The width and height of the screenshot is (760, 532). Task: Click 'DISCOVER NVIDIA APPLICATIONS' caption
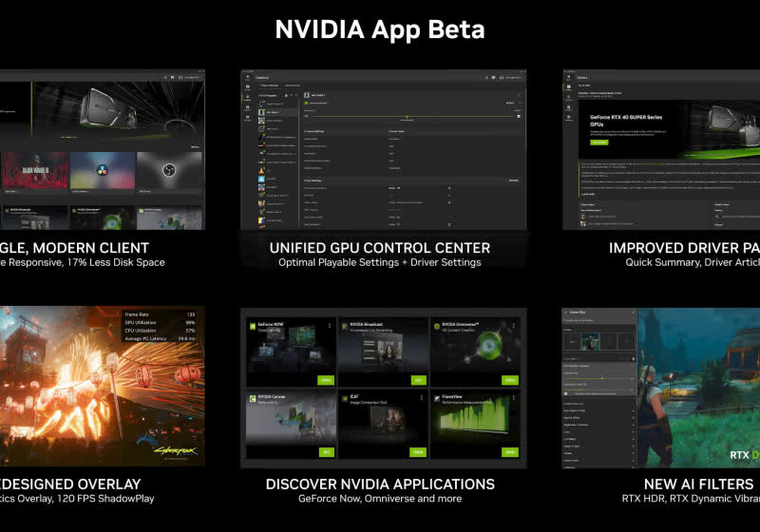[x=380, y=484]
